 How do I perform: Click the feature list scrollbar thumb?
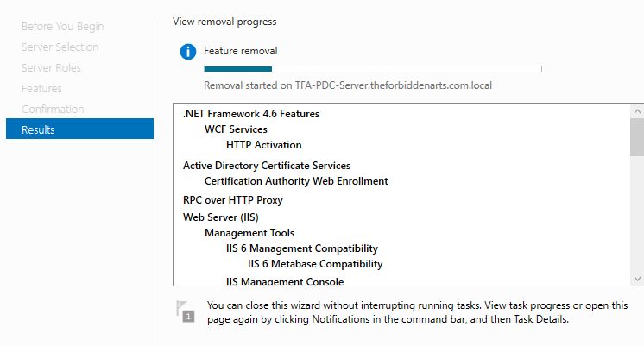pyautogui.click(x=637, y=136)
